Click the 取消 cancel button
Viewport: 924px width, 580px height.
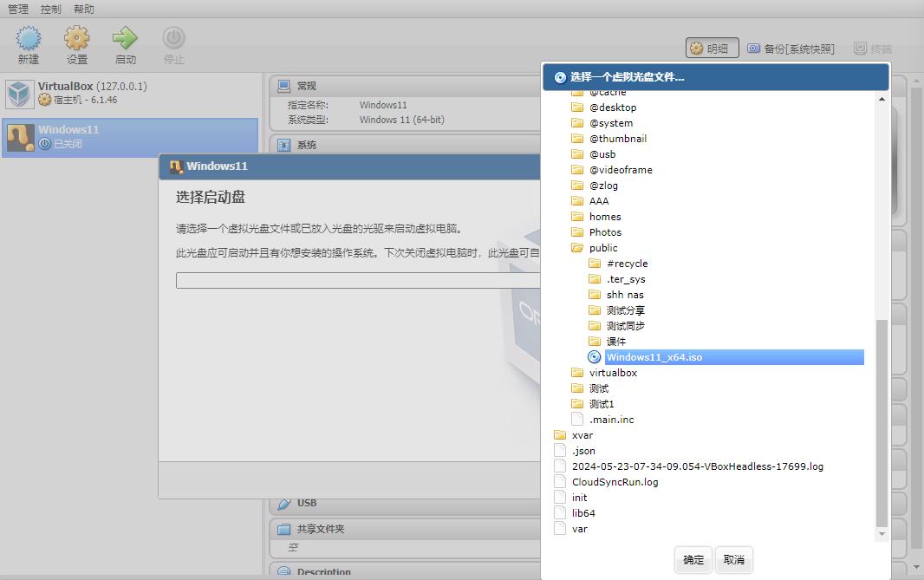coord(733,559)
